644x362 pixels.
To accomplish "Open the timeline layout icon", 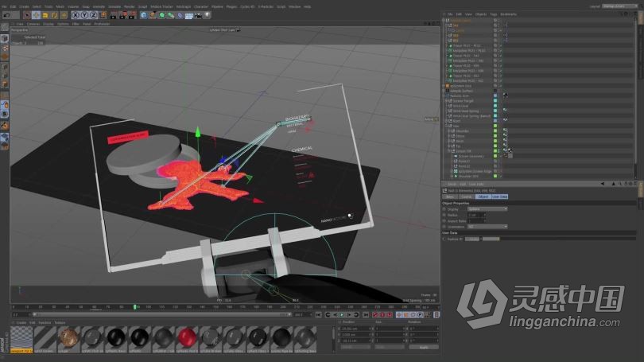I will [x=436, y=315].
